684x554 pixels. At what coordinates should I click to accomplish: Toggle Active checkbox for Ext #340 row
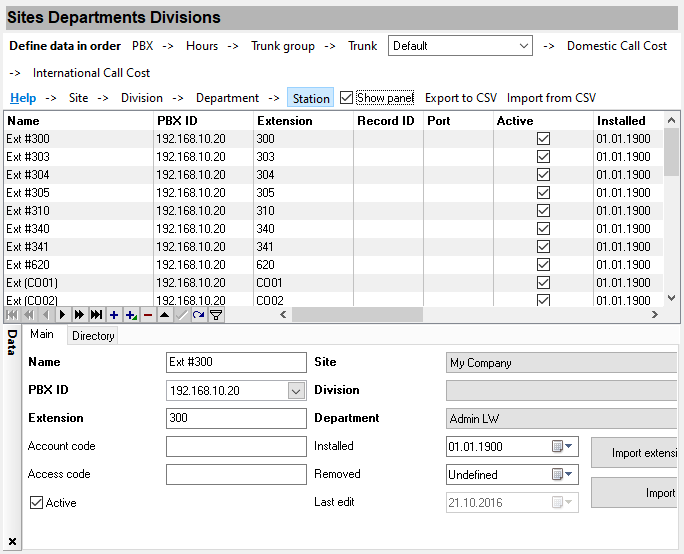point(543,229)
